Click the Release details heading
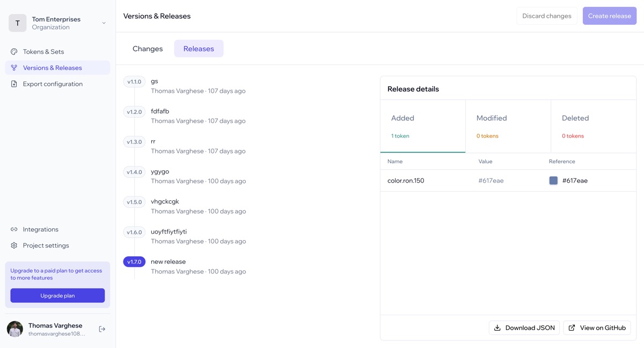This screenshot has width=644, height=348. click(413, 89)
